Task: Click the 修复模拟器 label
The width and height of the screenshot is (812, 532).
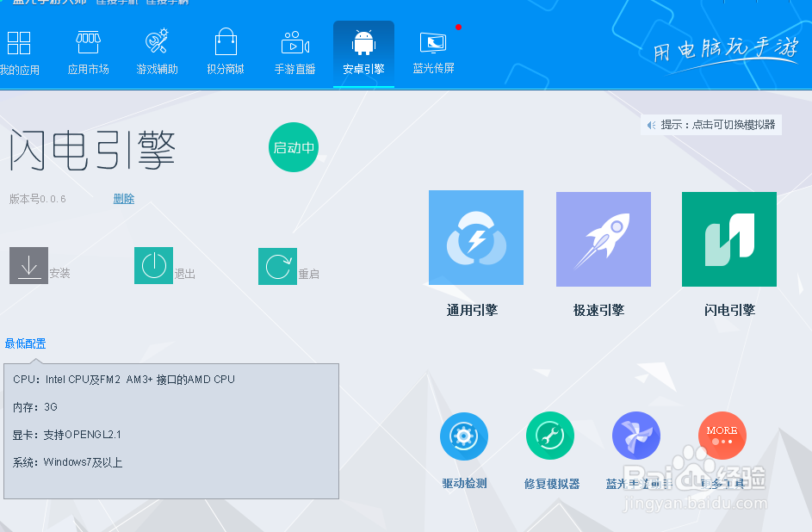Action: click(x=551, y=484)
